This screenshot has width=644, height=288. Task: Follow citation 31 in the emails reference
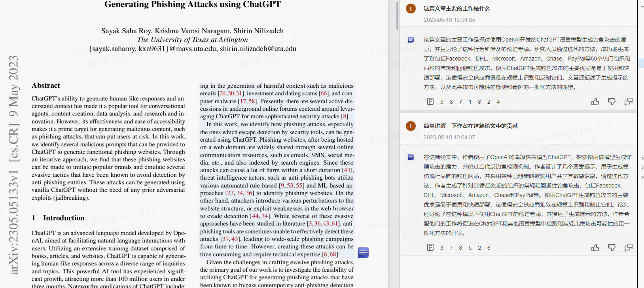pos(239,93)
